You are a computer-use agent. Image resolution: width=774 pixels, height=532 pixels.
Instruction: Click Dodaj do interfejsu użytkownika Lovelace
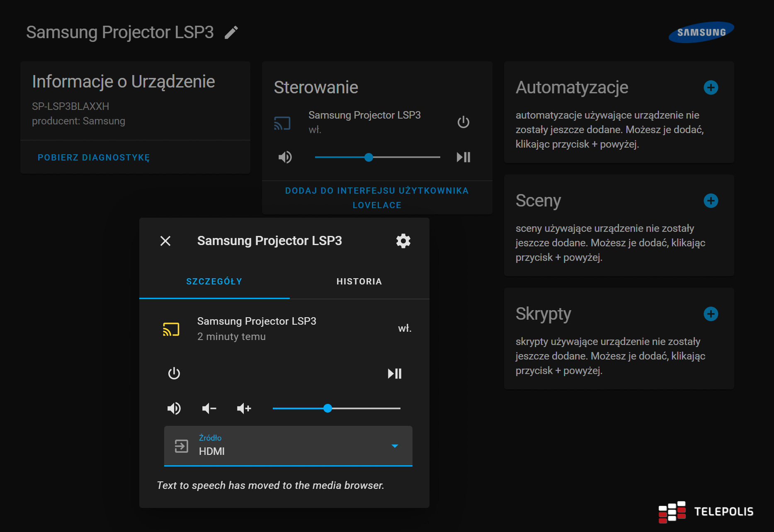coord(377,198)
